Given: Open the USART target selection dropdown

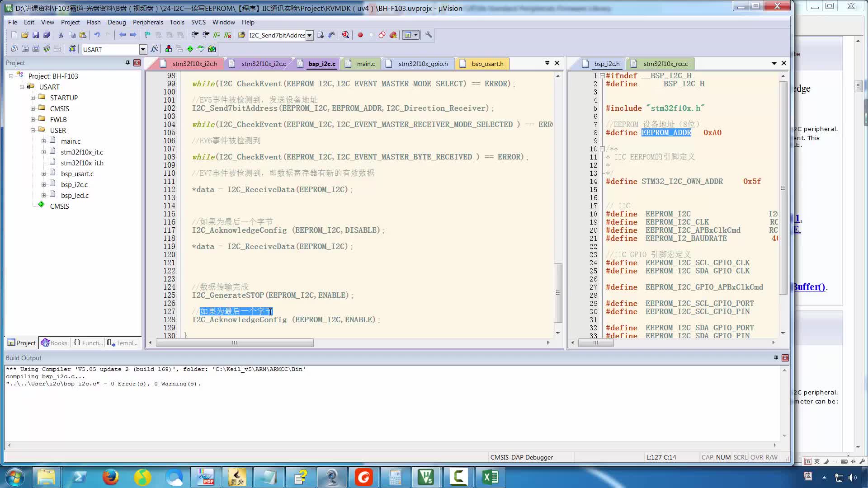Looking at the screenshot, I should 143,49.
